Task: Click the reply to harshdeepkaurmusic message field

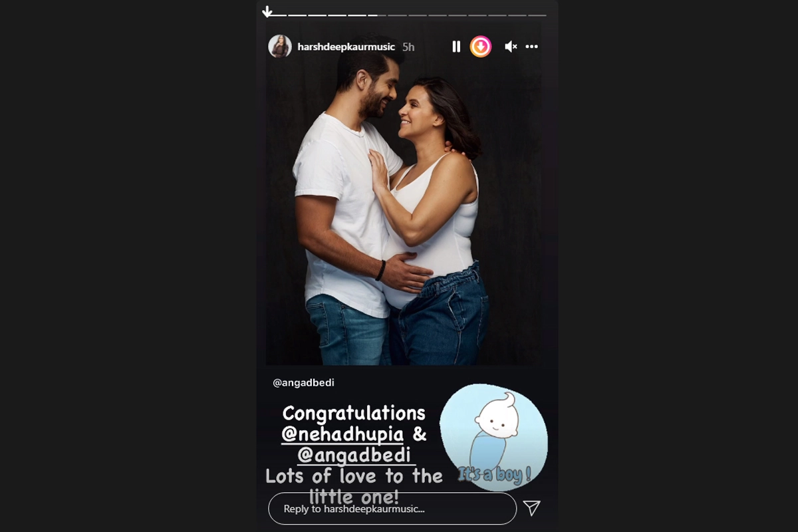Action: coord(392,509)
